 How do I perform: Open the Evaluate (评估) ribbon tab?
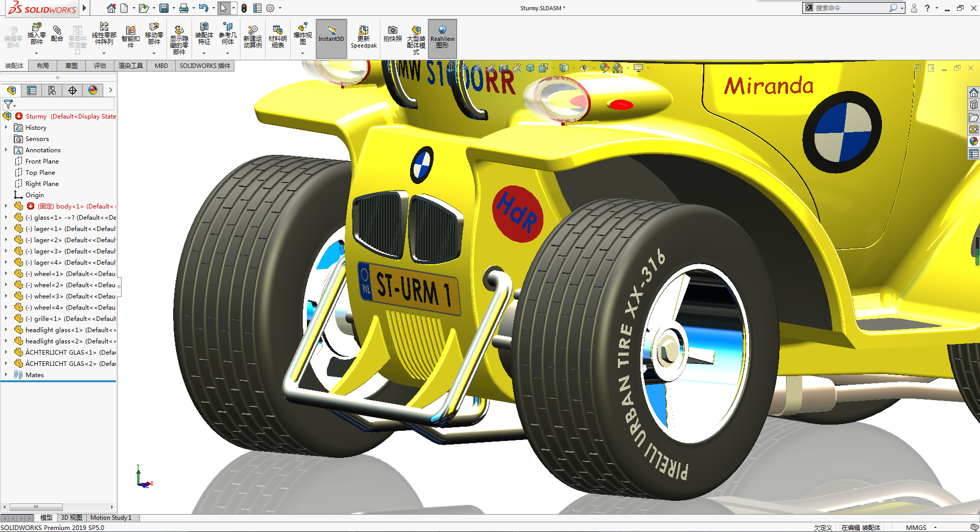point(100,66)
